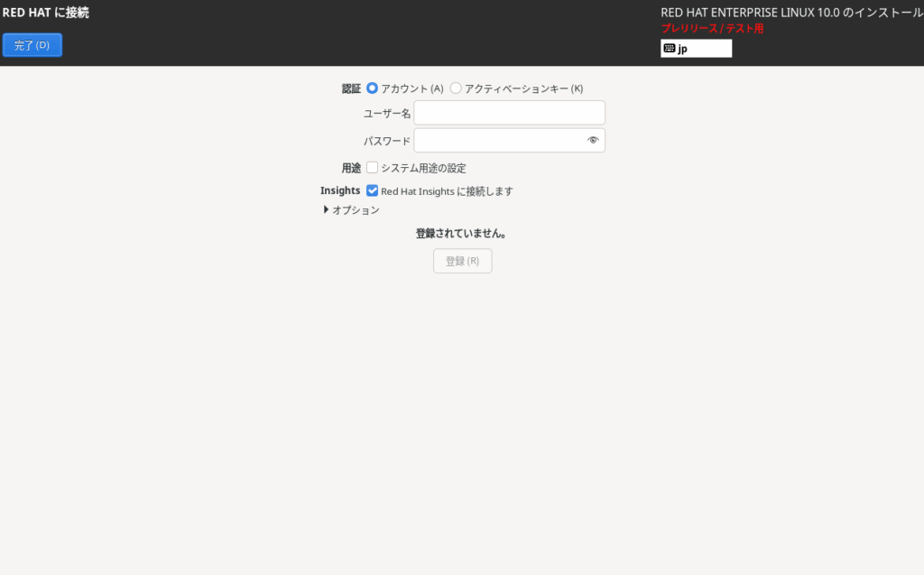Click the RED HAT に接続 page title
This screenshot has width=924, height=575.
click(x=46, y=13)
